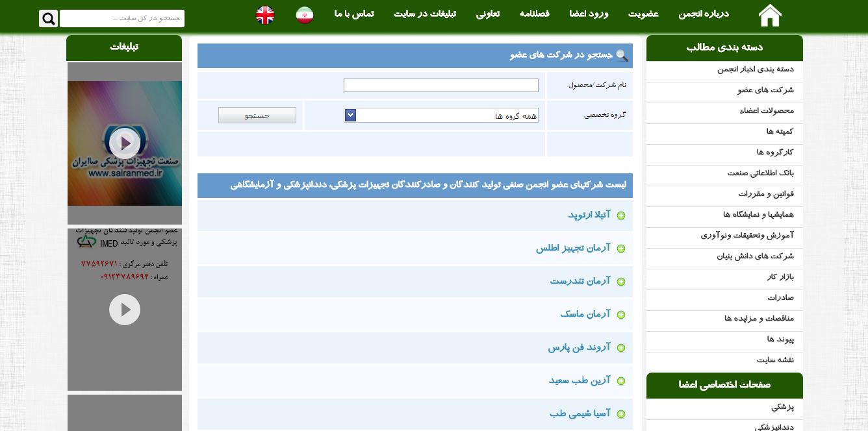Expand the آرمان تندرست plus icon

coord(621,282)
